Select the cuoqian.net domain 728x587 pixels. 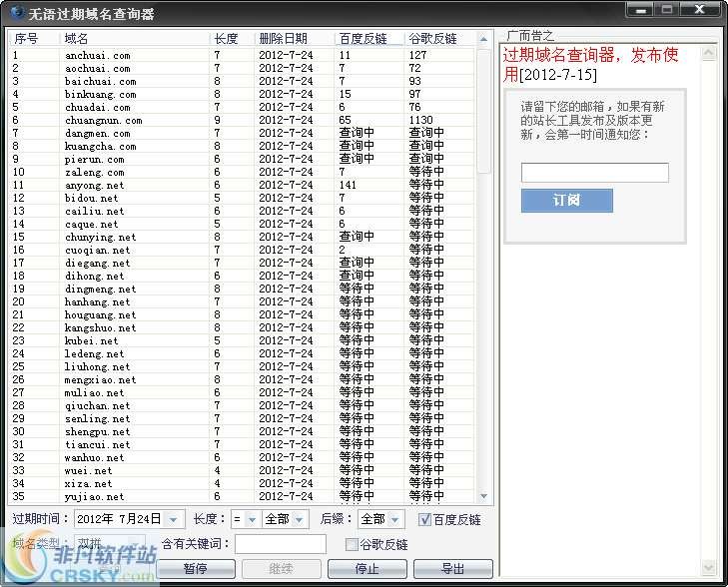(x=98, y=251)
